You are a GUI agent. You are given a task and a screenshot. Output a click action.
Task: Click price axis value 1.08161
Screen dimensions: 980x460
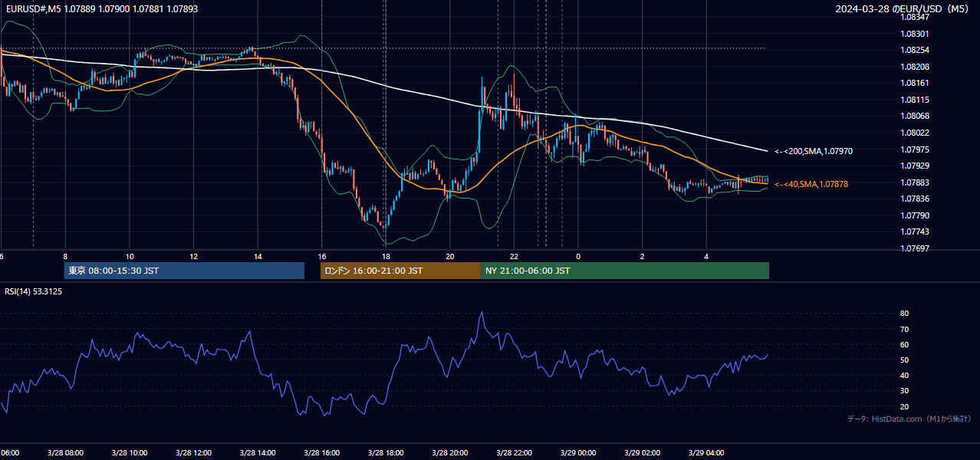pos(915,83)
